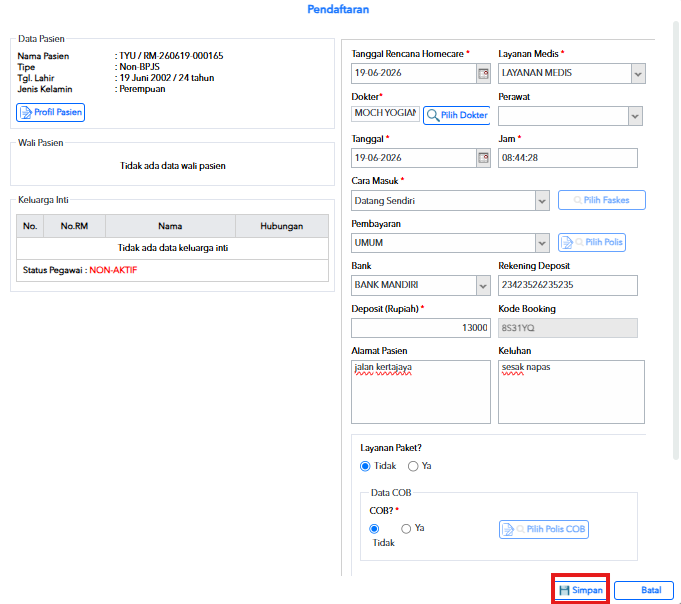Save the registration with Simpan
This screenshot has height=604, width=681.
[x=581, y=590]
